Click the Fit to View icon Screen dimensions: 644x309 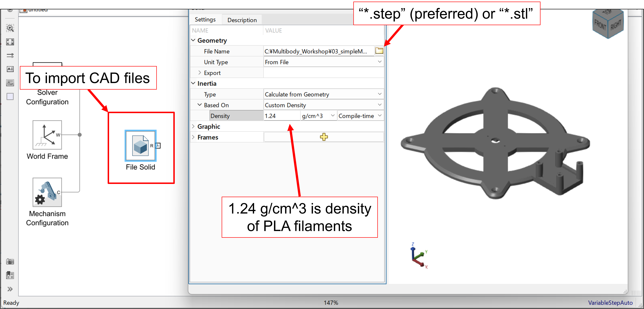(x=10, y=42)
